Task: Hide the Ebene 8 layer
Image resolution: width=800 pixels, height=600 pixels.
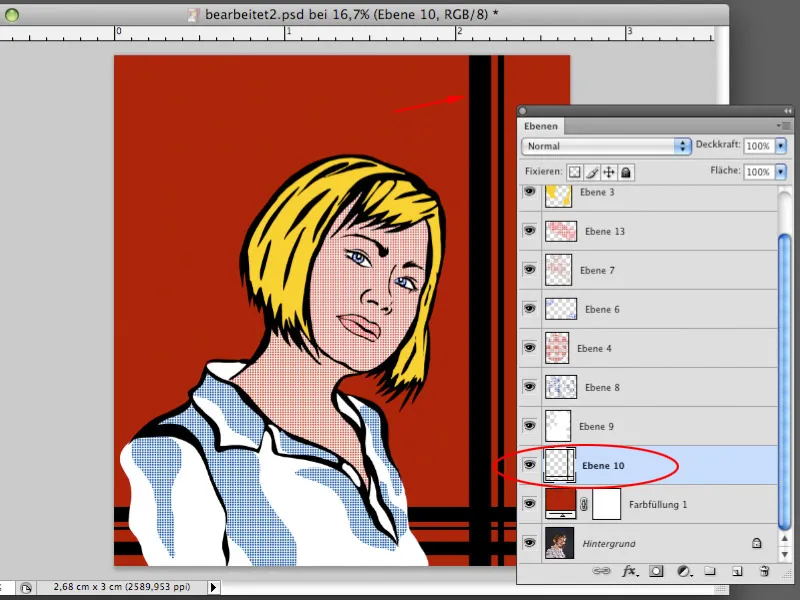Action: point(530,387)
